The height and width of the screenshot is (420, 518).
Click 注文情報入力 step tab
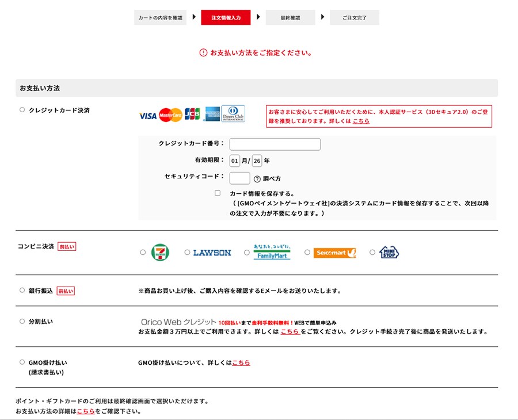tap(226, 17)
